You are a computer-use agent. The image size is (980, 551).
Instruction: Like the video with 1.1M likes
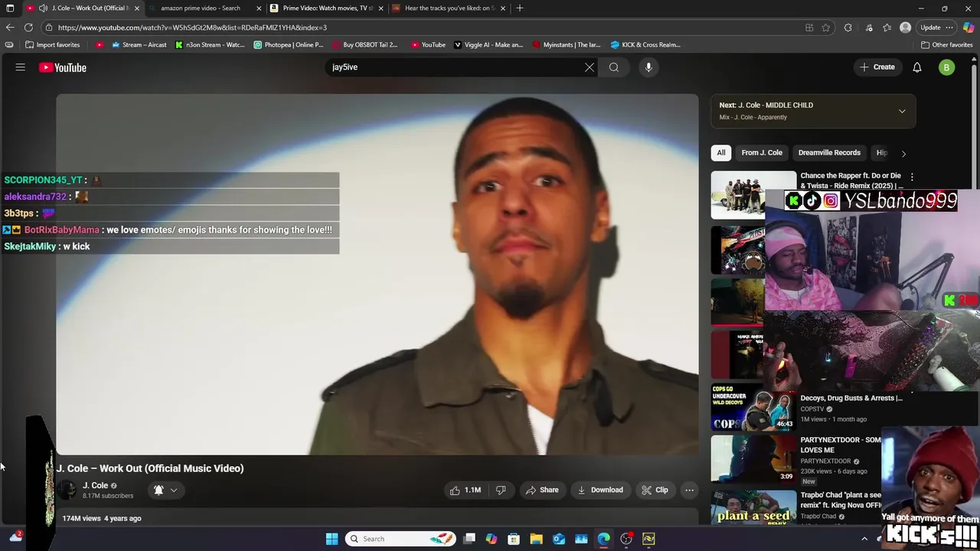pyautogui.click(x=465, y=490)
